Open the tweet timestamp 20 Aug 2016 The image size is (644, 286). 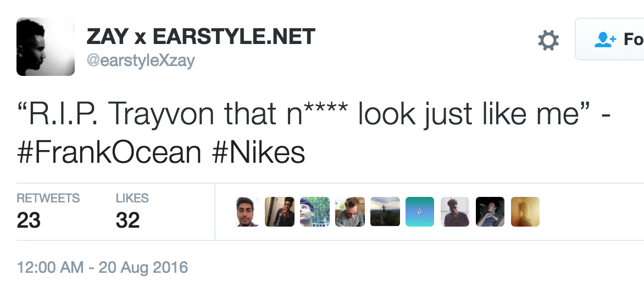click(x=102, y=267)
